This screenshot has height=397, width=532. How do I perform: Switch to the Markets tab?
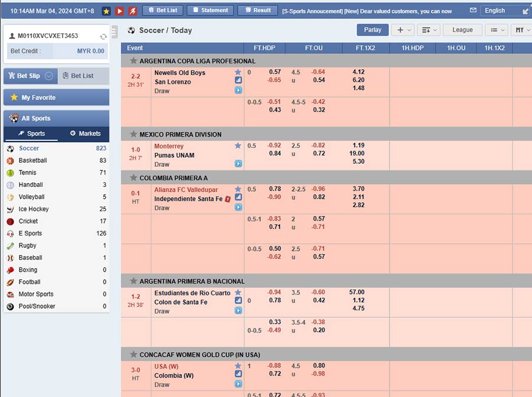click(x=85, y=134)
